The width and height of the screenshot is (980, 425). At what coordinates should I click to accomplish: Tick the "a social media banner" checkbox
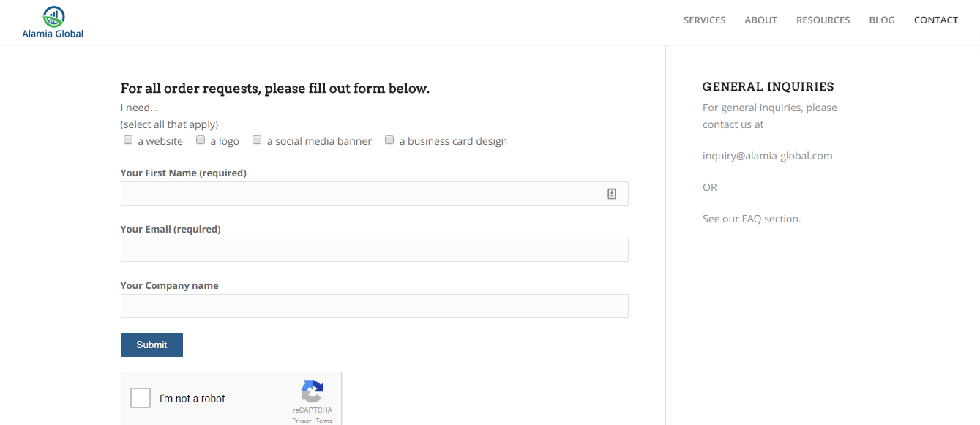pos(257,140)
